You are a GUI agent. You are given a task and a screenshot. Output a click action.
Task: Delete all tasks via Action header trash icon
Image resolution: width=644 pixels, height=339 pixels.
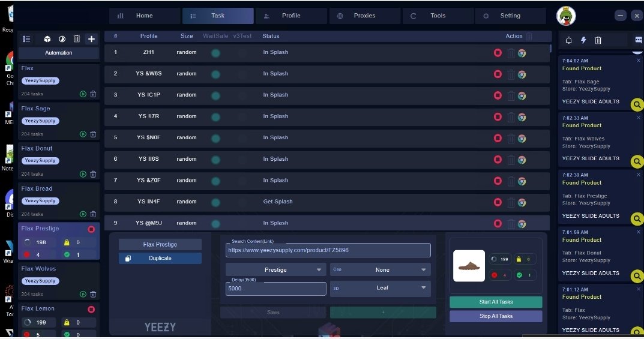pos(529,36)
